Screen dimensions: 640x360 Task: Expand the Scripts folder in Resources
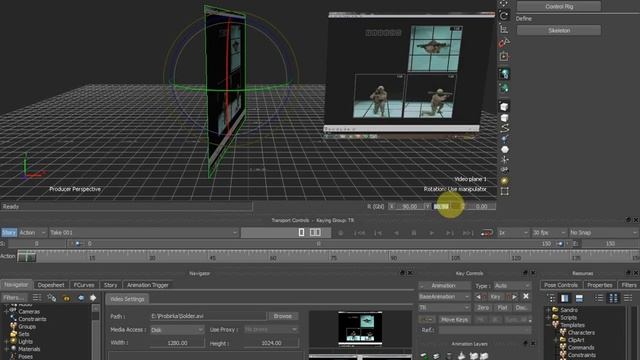click(x=549, y=317)
